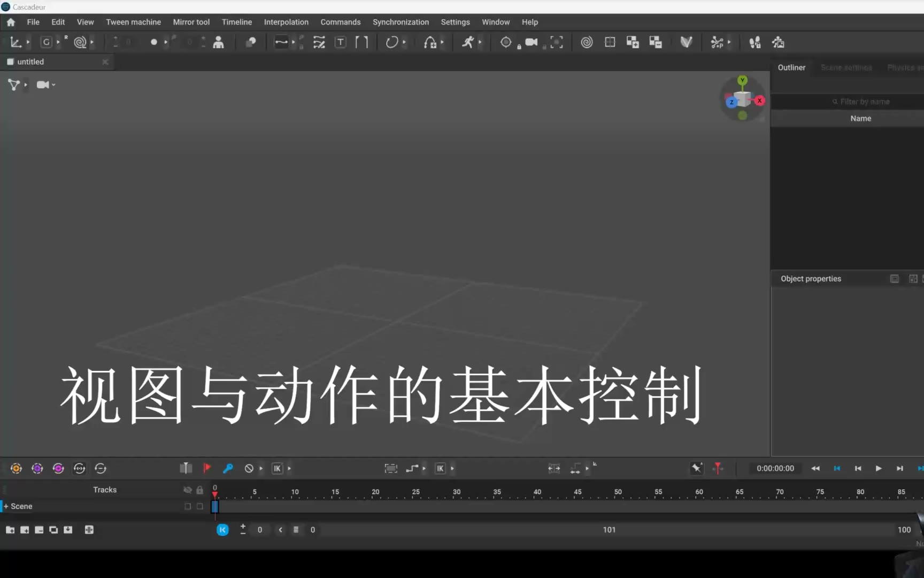Open the Interpolation menu
Screen dimensions: 924x578
(286, 22)
